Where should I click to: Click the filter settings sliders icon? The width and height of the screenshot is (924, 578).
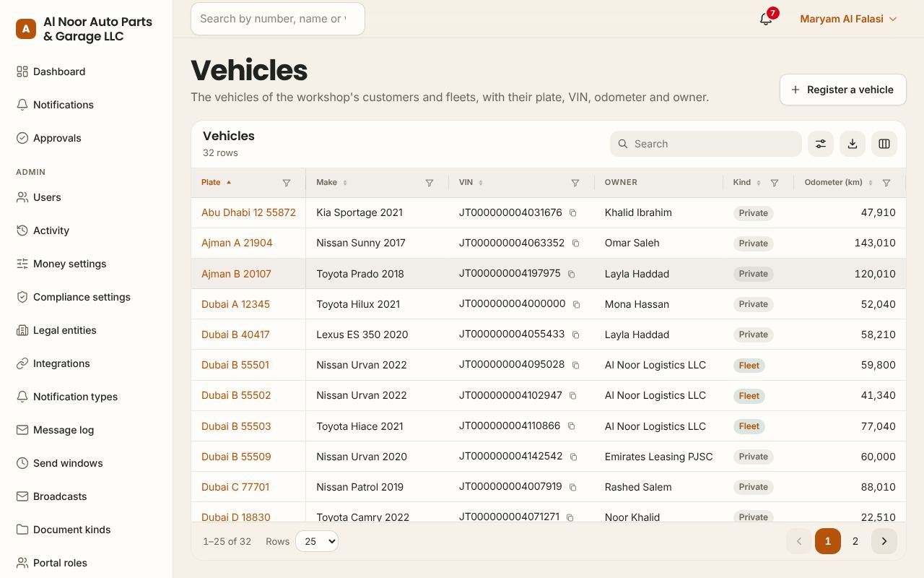pyautogui.click(x=821, y=144)
